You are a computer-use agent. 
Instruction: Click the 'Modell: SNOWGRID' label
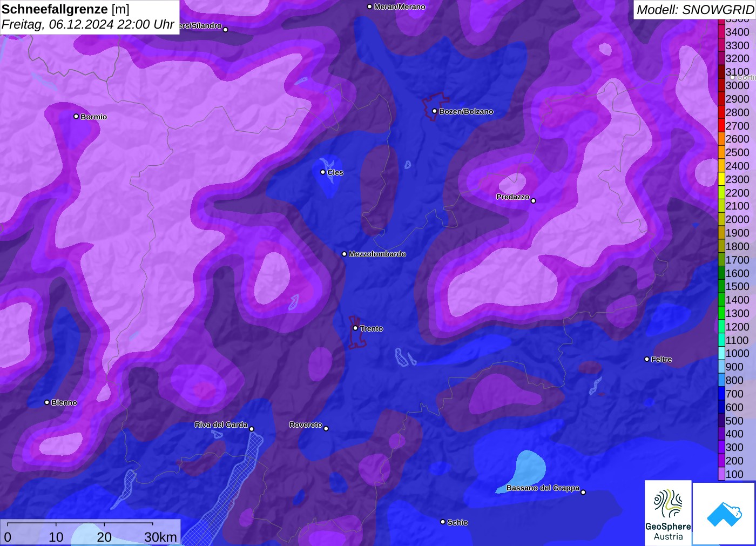695,10
